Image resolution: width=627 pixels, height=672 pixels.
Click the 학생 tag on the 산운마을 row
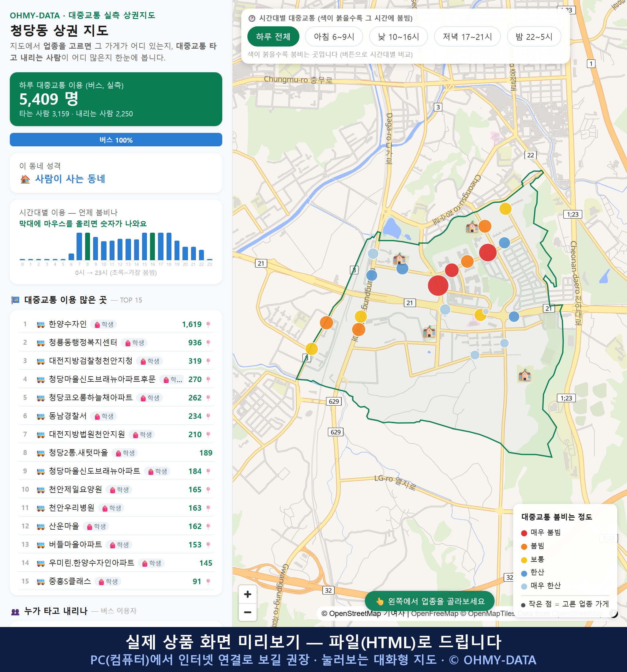click(x=96, y=526)
